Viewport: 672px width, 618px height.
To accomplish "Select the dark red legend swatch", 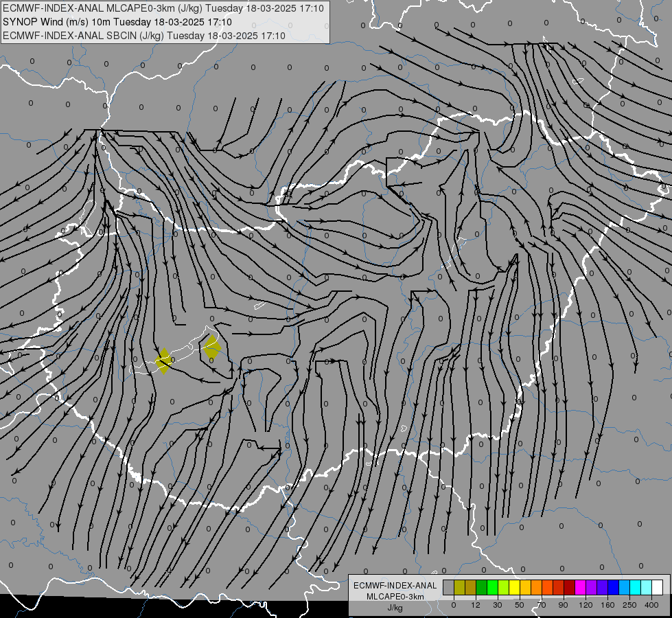I will point(569,587).
